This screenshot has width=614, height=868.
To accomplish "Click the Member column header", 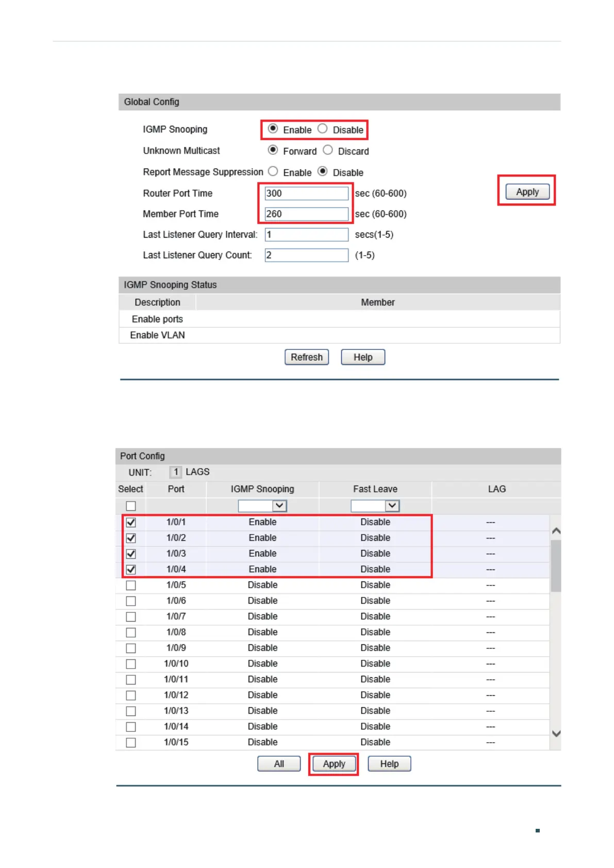I will coord(378,302).
